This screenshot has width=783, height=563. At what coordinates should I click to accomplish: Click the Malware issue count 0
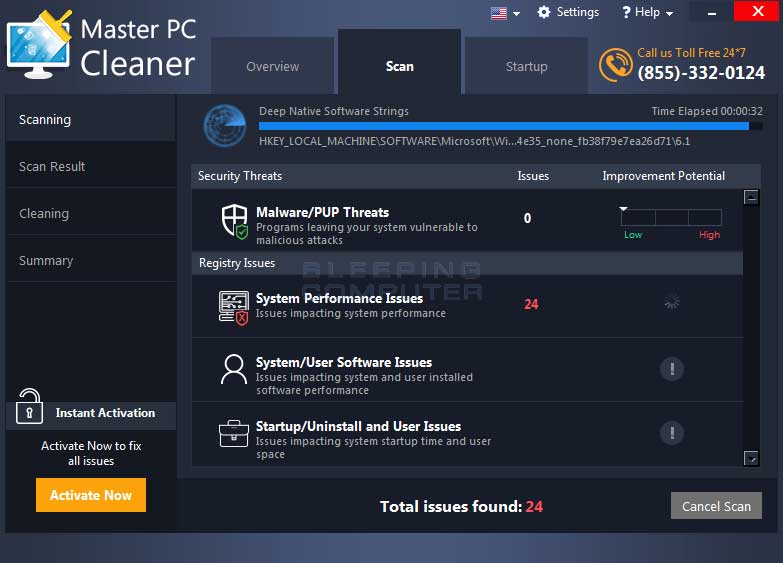tap(527, 218)
